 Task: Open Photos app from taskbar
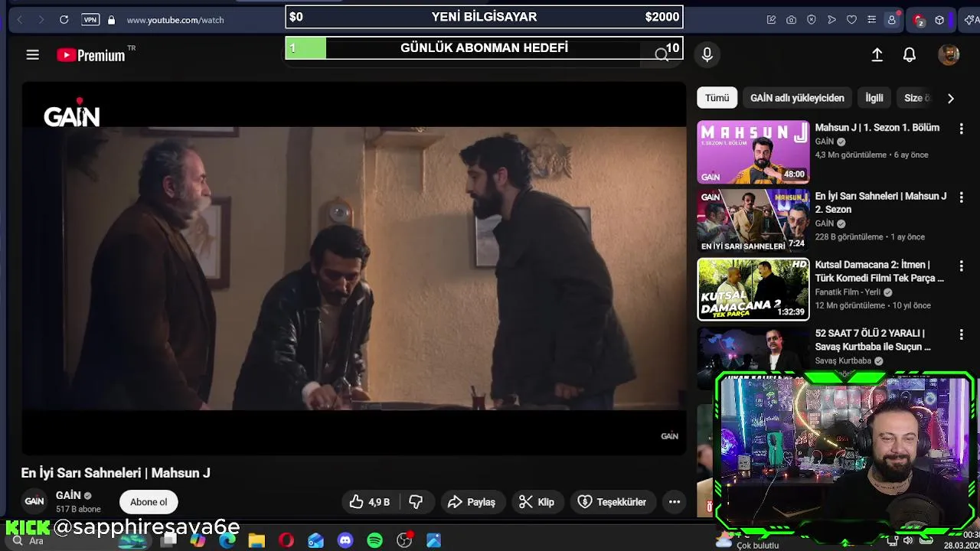coord(433,540)
